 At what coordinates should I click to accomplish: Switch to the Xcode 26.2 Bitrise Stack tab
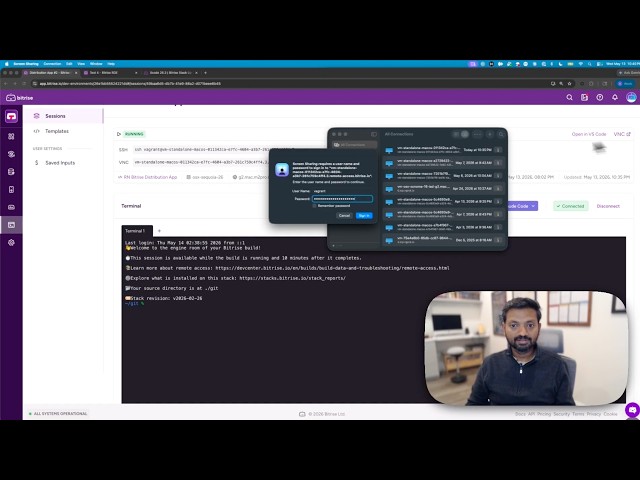pos(171,73)
